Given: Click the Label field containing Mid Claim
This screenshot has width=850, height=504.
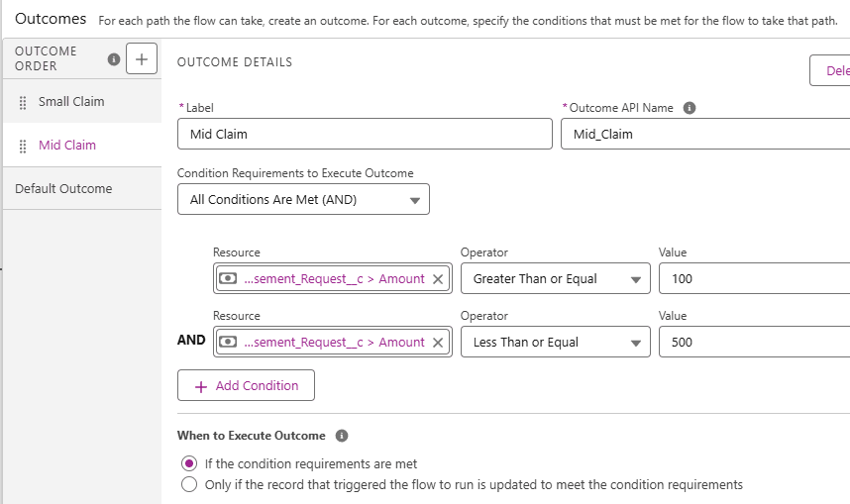Looking at the screenshot, I should pos(365,134).
